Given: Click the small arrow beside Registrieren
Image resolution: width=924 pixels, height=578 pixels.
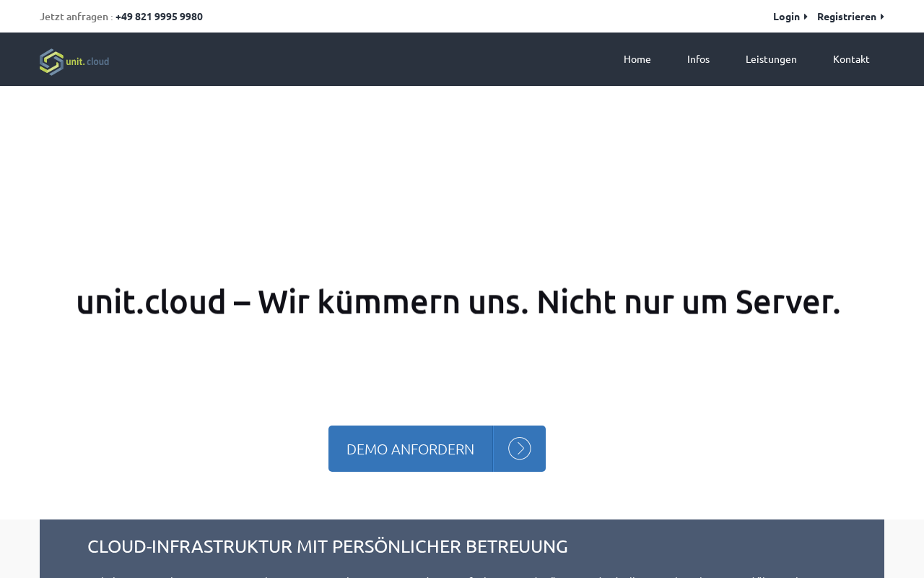Looking at the screenshot, I should [x=882, y=17].
